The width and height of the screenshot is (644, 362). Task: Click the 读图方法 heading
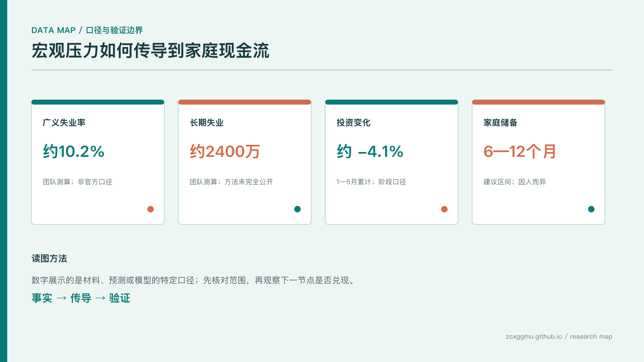point(49,258)
